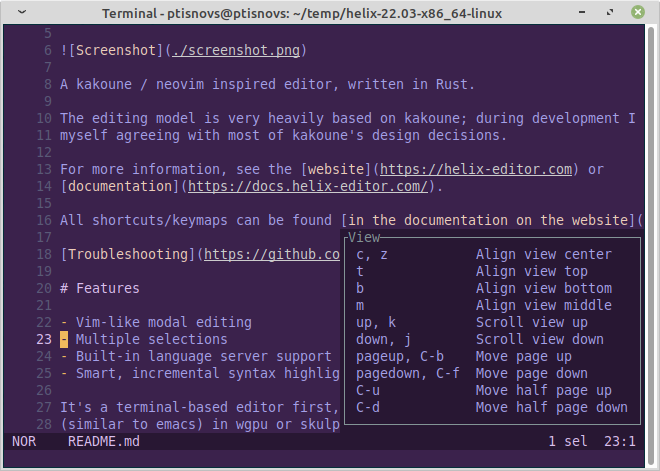Click the 'c, z' key label
The height and width of the screenshot is (471, 660).
372,254
